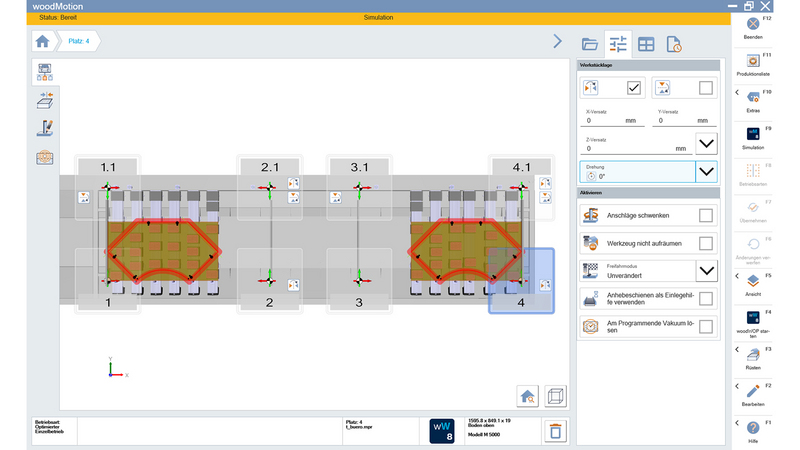This screenshot has width=800, height=450.
Task: Select the workpiece drilling tool icon
Action: (45, 128)
